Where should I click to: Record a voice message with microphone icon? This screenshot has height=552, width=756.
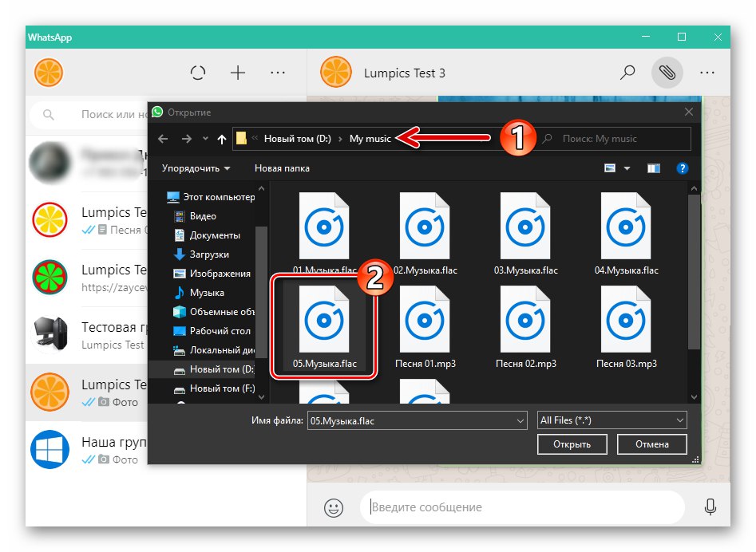710,507
